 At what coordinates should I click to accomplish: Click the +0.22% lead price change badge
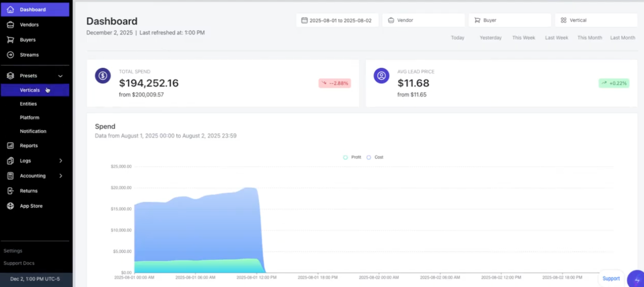click(614, 83)
